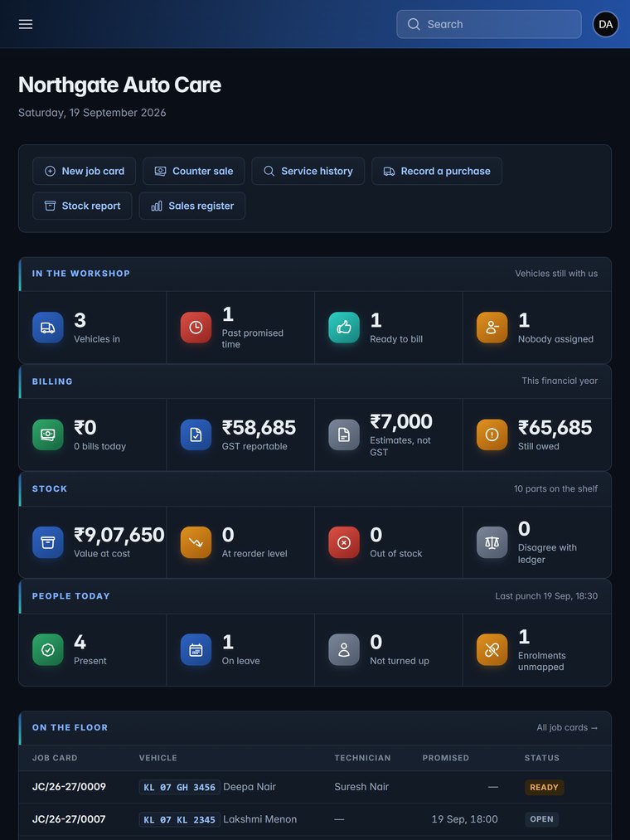Click the ₹7,000 Estimates value
Image resolution: width=630 pixels, height=840 pixels.
[x=401, y=421]
